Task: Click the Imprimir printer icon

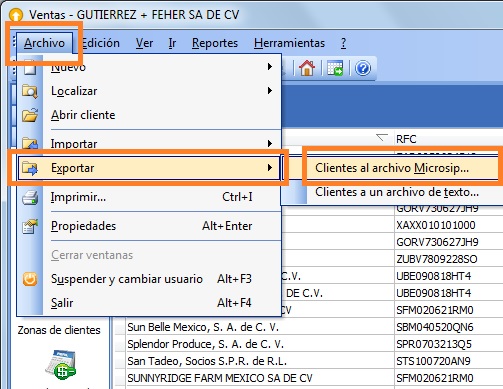Action: (x=30, y=197)
